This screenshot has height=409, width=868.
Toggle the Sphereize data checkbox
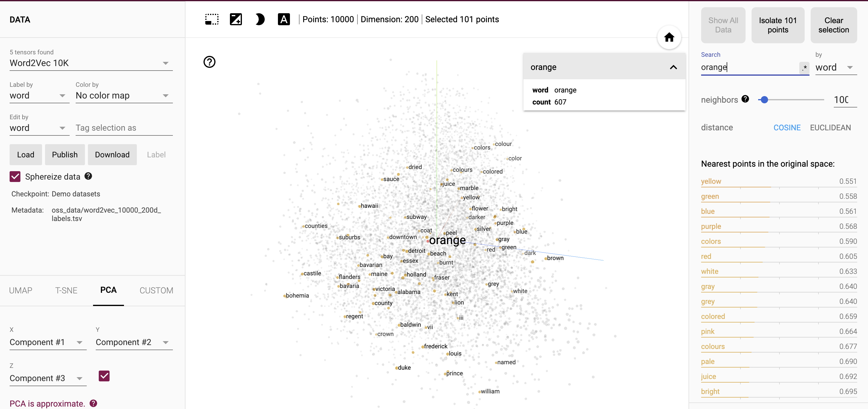(x=15, y=176)
